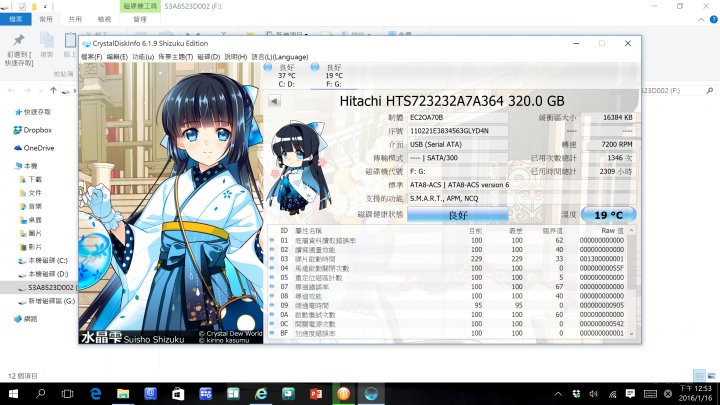720x405 pixels.
Task: Click the pin to Quick Access icon
Action: tap(19, 40)
